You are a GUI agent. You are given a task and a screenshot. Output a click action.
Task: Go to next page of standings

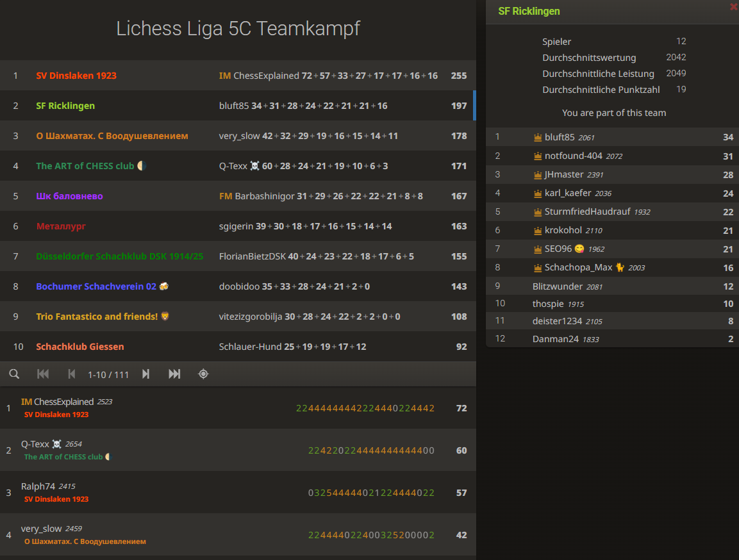145,374
